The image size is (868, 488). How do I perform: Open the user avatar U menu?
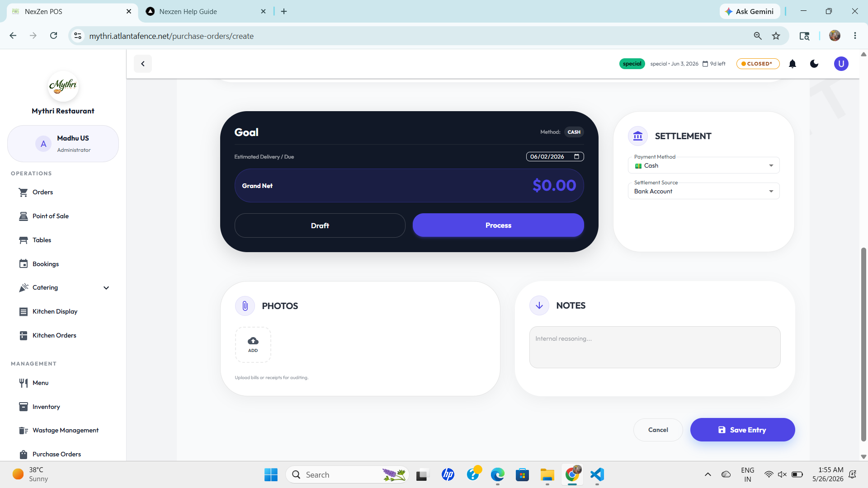tap(841, 64)
